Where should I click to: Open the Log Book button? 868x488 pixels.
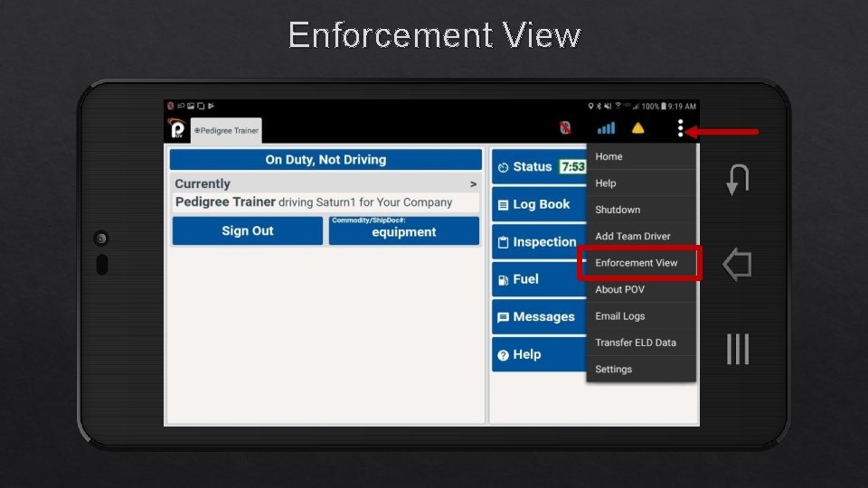click(539, 204)
